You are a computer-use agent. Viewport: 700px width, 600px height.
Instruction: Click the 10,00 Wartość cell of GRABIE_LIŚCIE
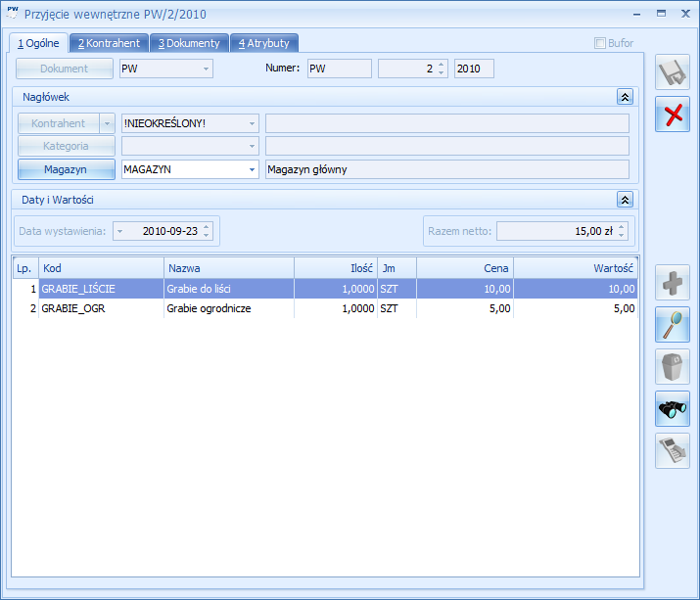(x=576, y=289)
